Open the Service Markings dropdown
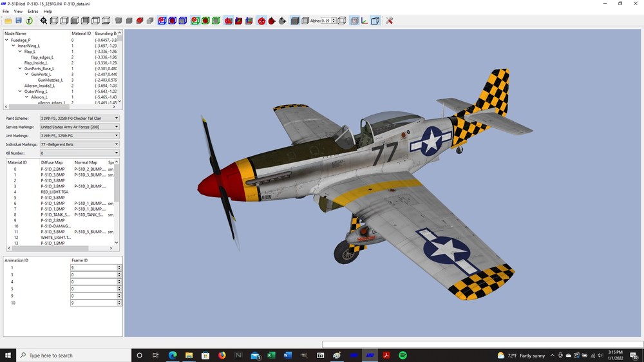This screenshot has height=362, width=644. coord(79,127)
